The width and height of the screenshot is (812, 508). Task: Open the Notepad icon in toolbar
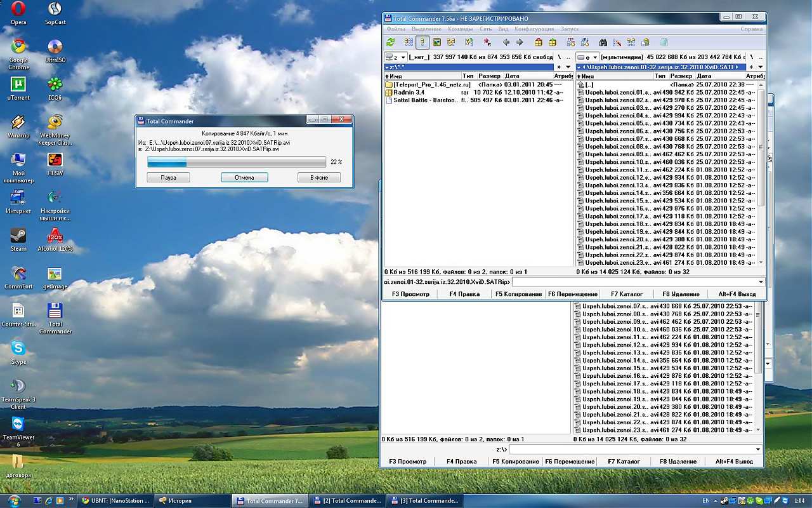pyautogui.click(x=664, y=43)
